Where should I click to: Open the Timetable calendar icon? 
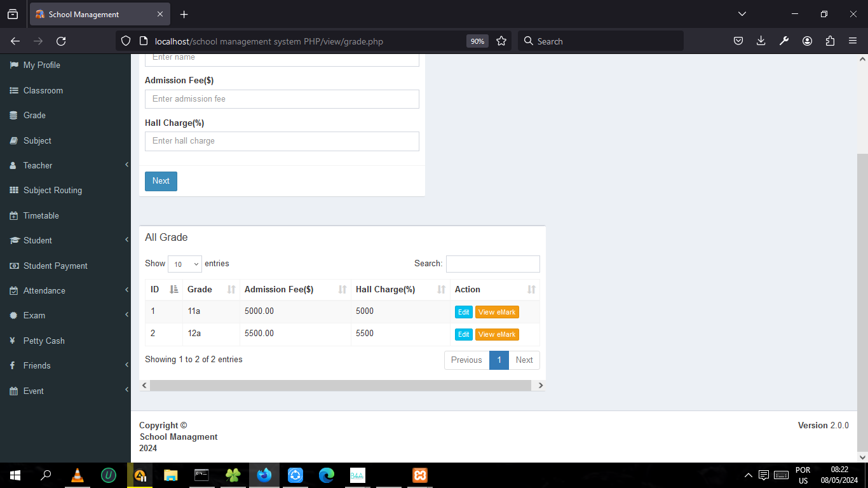(x=14, y=215)
